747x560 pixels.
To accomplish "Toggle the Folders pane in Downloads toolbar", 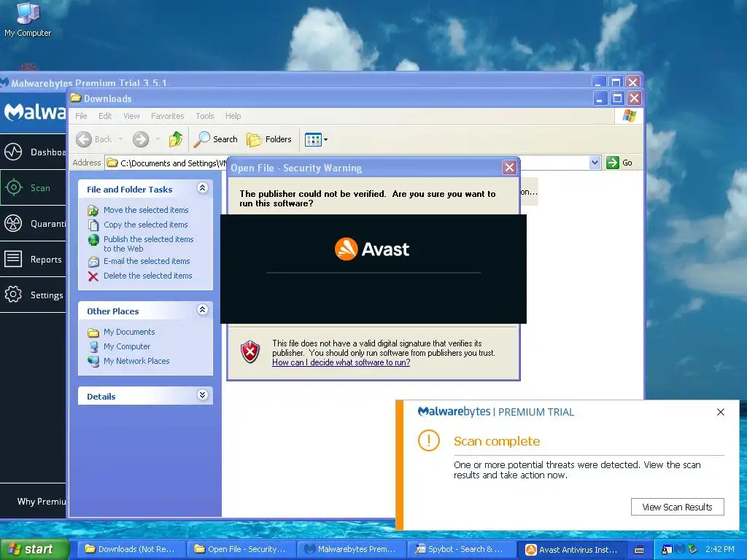I will (x=269, y=139).
